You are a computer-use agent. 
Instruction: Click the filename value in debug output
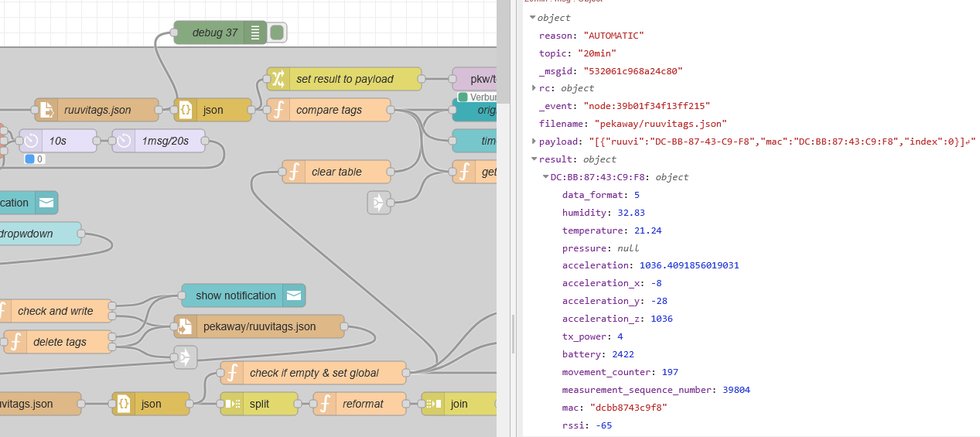click(661, 124)
